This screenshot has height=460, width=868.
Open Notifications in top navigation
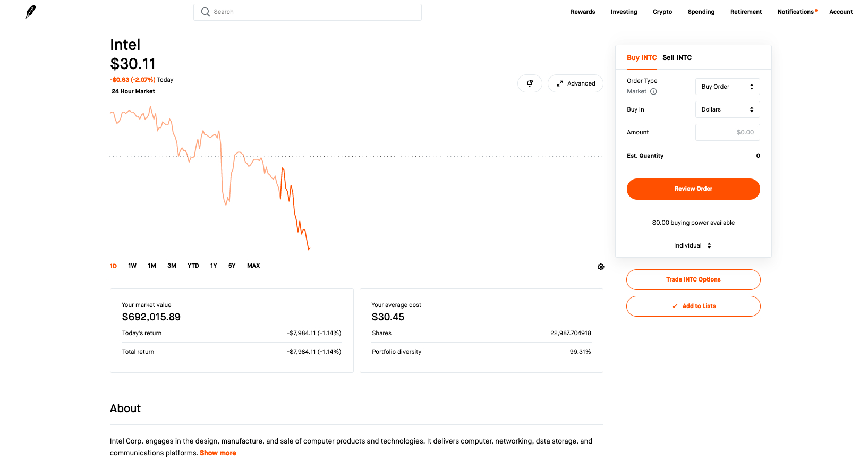[795, 12]
